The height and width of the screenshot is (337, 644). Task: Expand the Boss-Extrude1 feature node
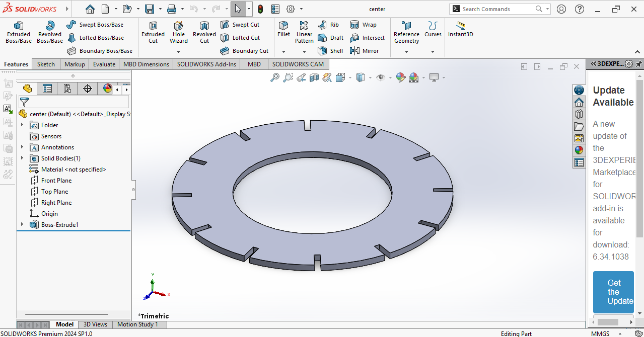coord(22,224)
